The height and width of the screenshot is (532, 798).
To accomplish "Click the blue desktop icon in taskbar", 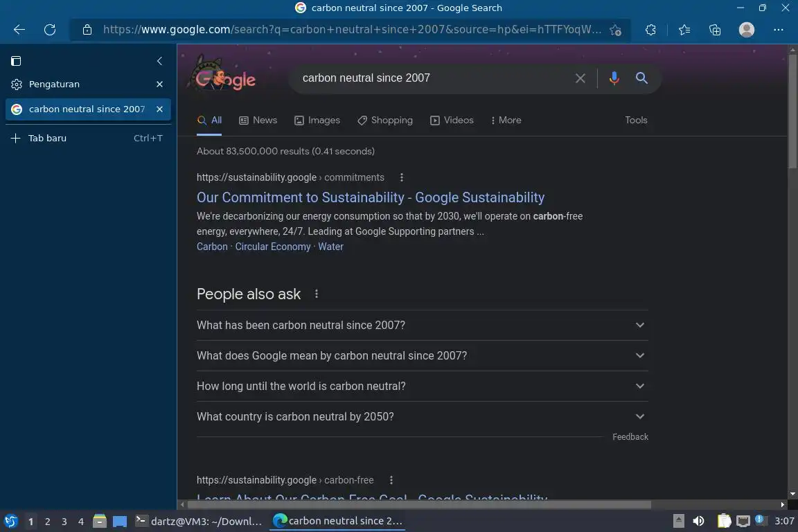I will [x=120, y=522].
